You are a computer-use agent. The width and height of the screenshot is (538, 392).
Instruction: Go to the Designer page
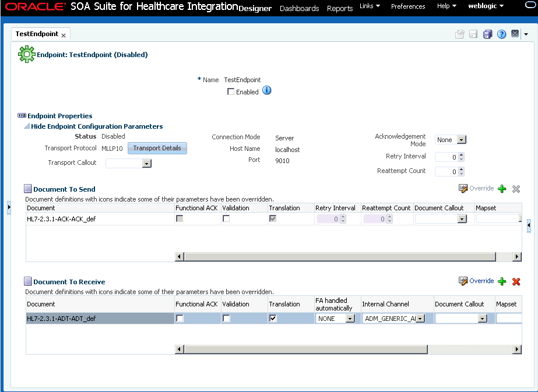click(x=255, y=8)
